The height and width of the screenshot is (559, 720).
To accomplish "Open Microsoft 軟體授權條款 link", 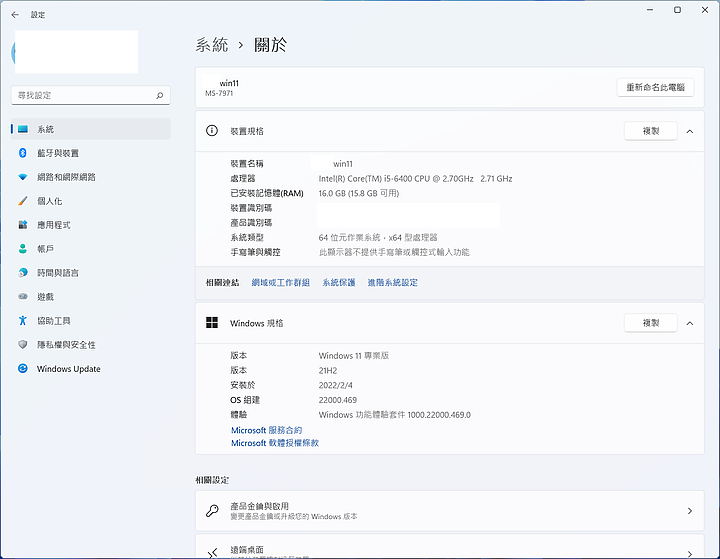I will [275, 443].
